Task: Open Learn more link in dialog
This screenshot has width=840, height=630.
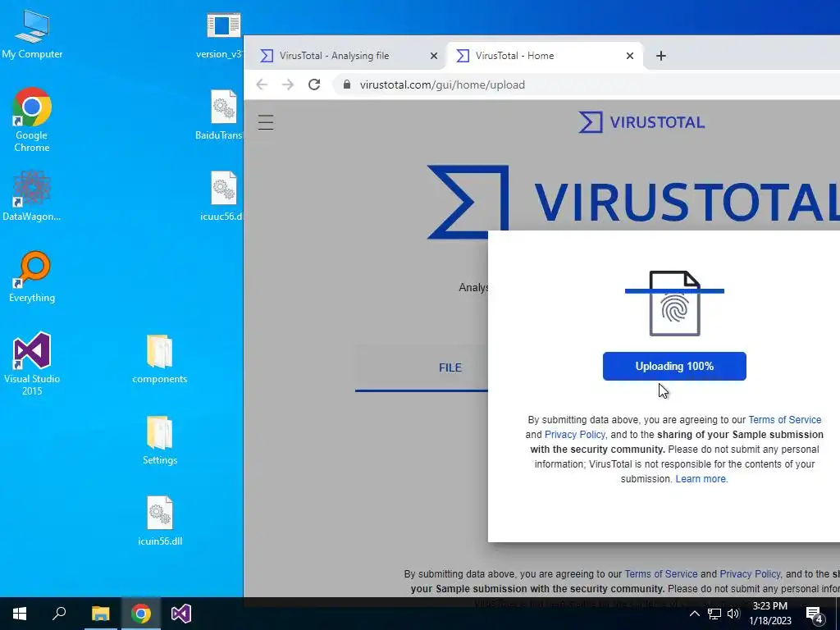Action: coord(701,479)
